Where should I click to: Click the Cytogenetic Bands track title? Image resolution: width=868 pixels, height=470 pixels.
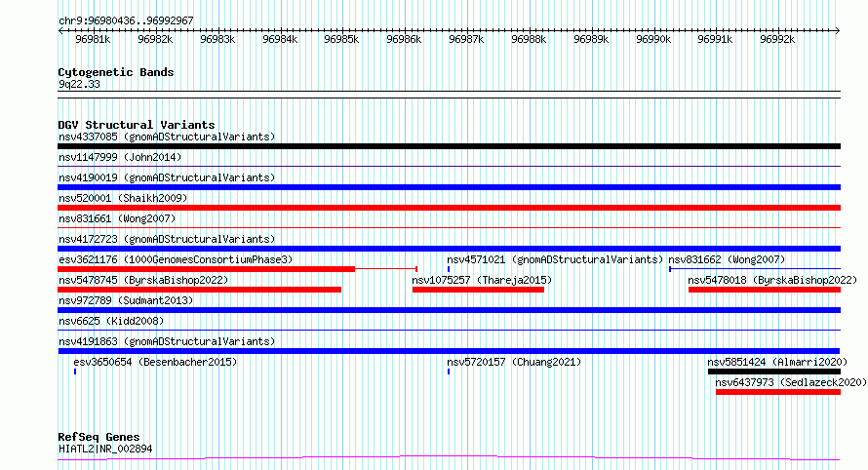tap(116, 72)
